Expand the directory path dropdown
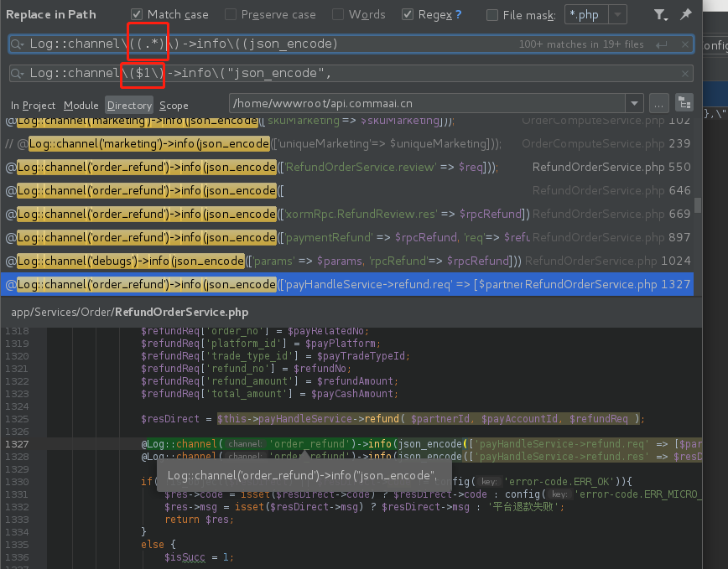This screenshot has width=728, height=569. coord(634,103)
